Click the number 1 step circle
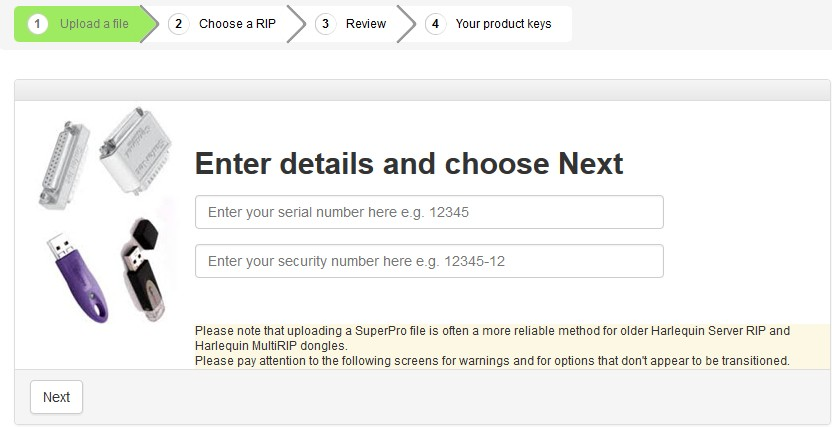The width and height of the screenshot is (832, 427). (x=38, y=24)
